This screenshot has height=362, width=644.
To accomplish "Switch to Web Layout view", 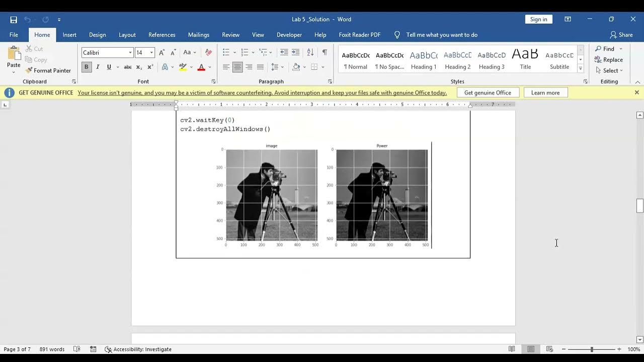I will click(549, 349).
